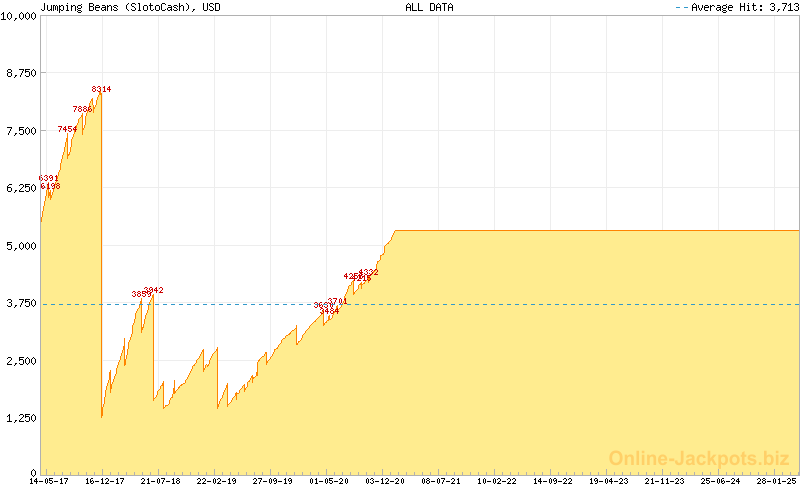Select the 7886 jackpot hit label
The height and width of the screenshot is (490, 800).
coord(82,109)
